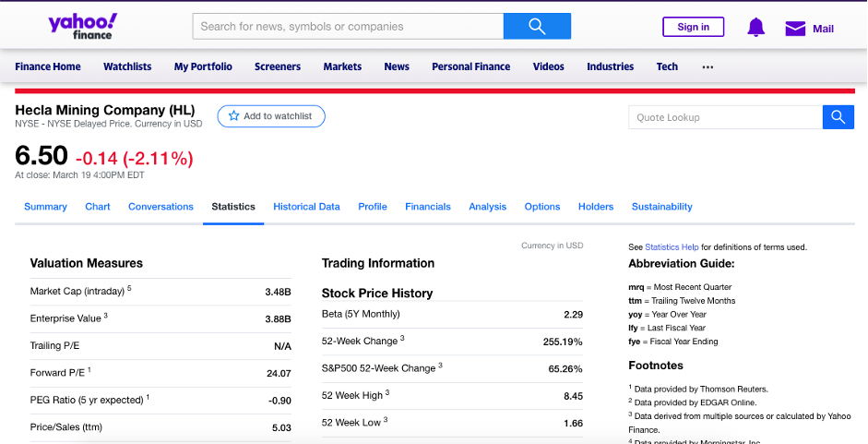Click the blue search magnifier button
The image size is (868, 444).
coord(537,26)
